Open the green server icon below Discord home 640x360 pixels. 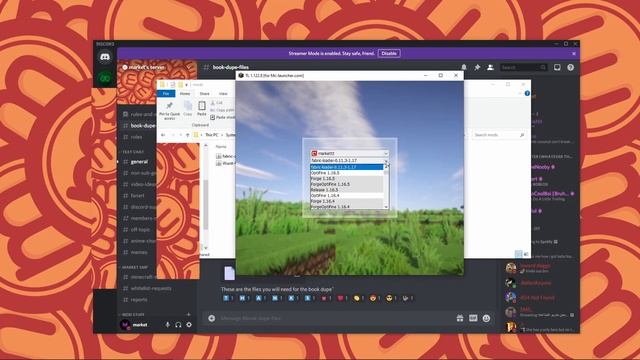(x=105, y=78)
